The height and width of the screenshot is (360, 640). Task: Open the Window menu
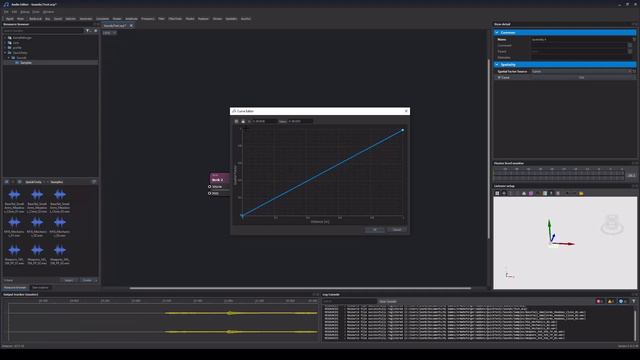[x=48, y=12]
